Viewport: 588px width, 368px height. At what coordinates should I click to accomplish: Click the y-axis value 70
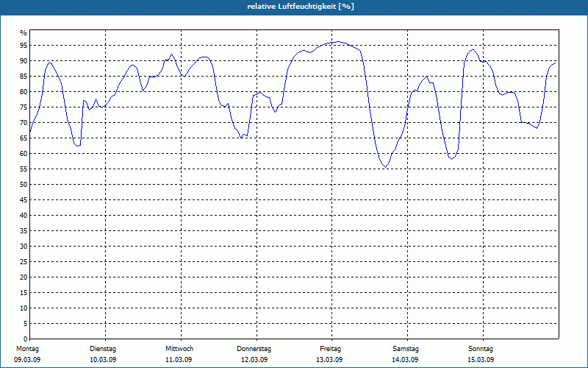[24, 122]
